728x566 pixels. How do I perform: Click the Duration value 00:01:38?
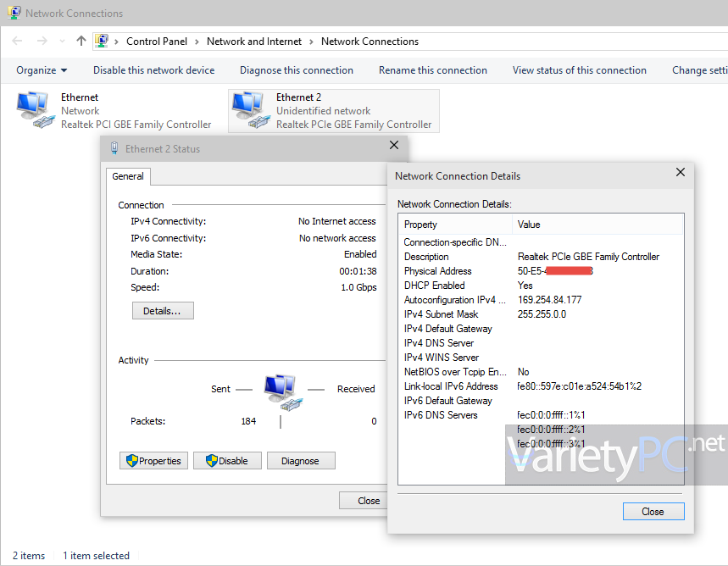(358, 271)
